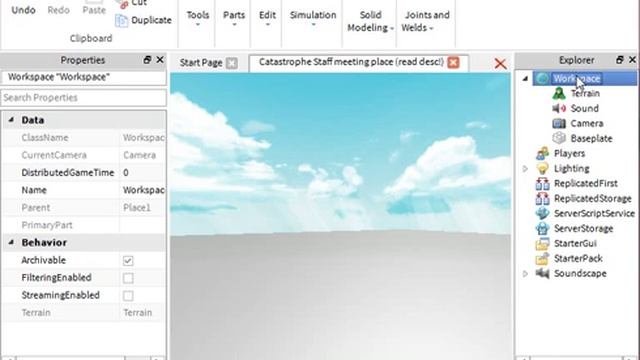
Task: Click the Paste button
Action: click(94, 7)
